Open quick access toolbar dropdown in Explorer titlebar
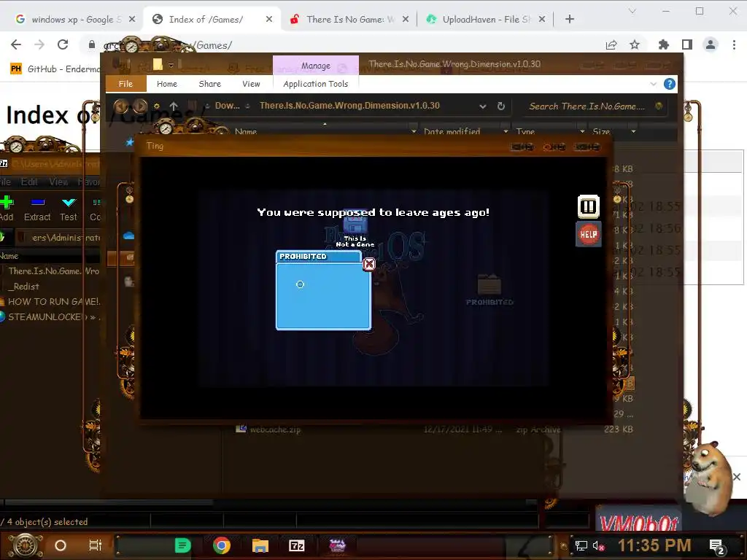Screen dimensions: 747x560 pos(171,65)
